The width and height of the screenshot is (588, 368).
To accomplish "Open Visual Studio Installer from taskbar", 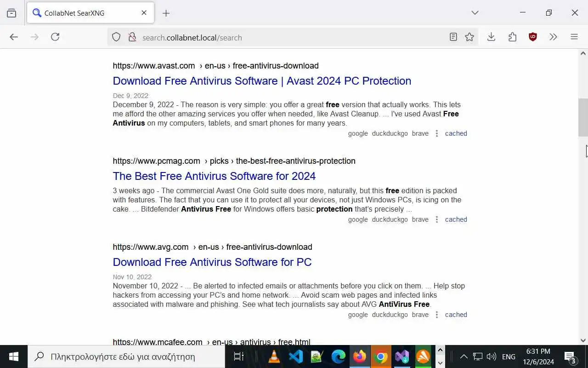I will pos(402,356).
